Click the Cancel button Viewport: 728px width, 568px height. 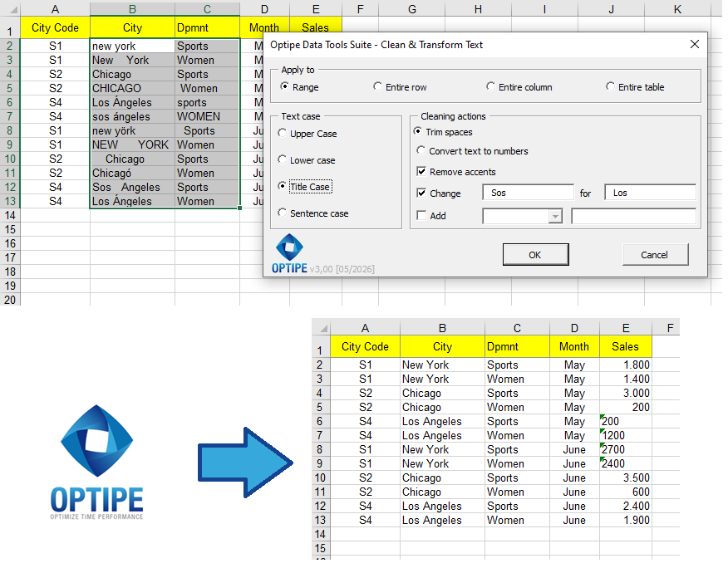pos(654,255)
